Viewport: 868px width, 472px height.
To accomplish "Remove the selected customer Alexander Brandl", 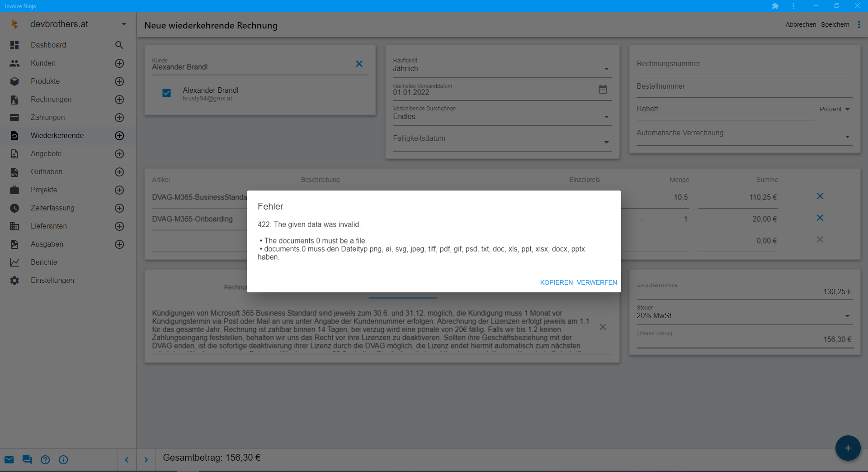I will tap(359, 63).
